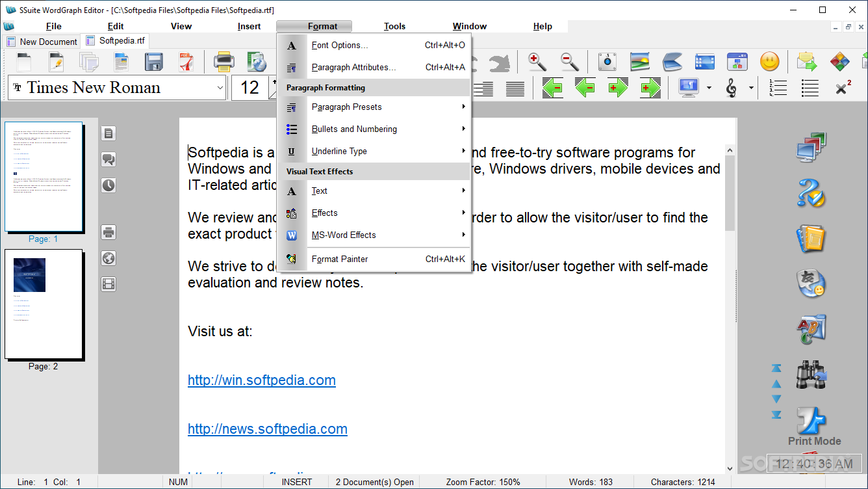Click the envelope with green arrow icon
This screenshot has height=489, width=868.
(x=807, y=62)
